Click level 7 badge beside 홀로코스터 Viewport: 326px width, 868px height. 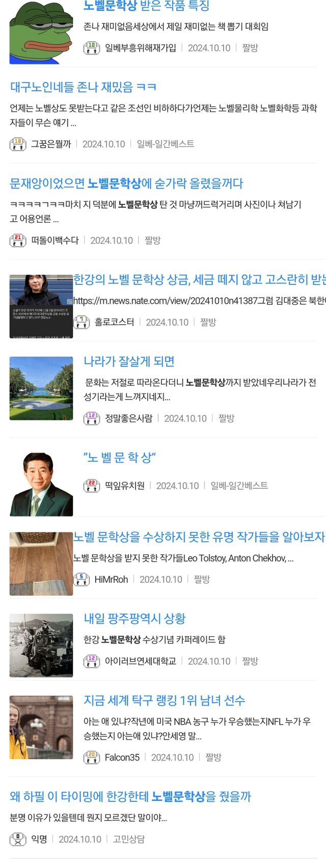(81, 322)
